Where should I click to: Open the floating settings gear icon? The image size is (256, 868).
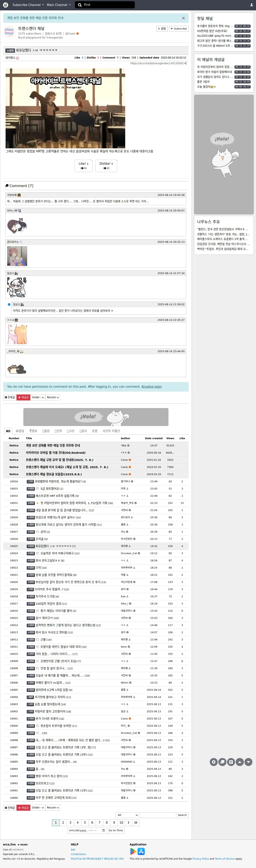(213, 762)
